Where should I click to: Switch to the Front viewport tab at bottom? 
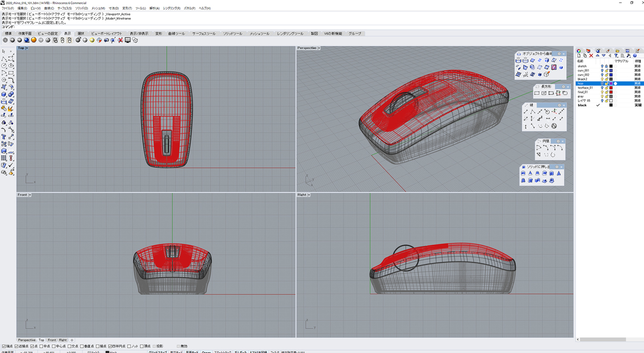(x=52, y=340)
